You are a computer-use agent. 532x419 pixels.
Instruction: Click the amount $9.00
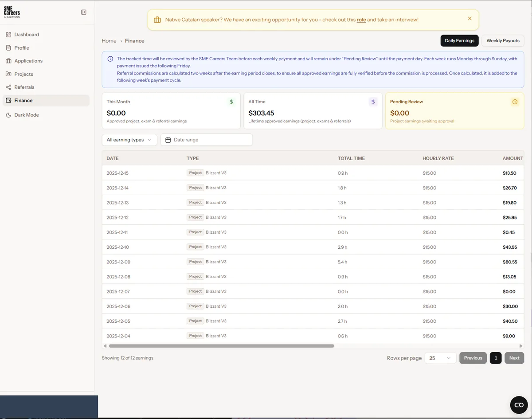pos(509,336)
